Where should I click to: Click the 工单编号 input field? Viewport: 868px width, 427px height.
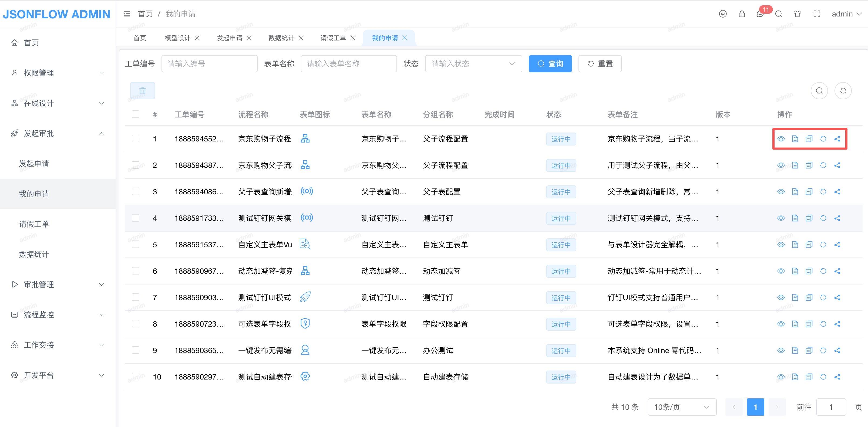click(x=209, y=64)
